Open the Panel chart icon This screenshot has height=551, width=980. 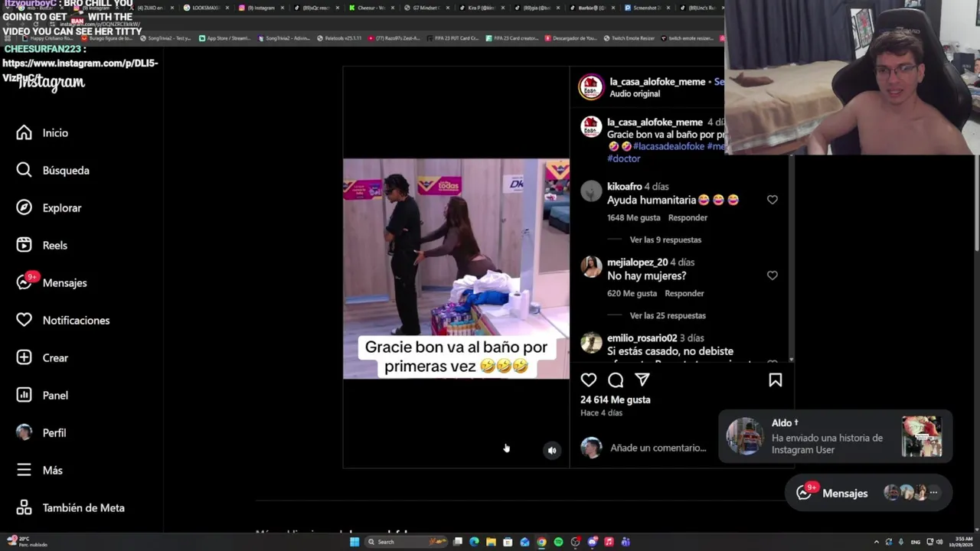(24, 396)
